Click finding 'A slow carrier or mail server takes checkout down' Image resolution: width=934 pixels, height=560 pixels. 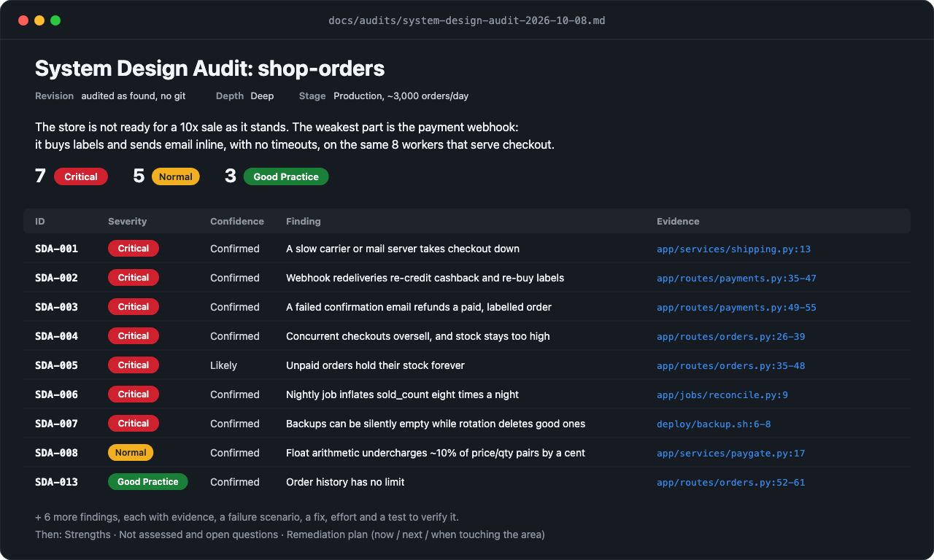point(403,249)
